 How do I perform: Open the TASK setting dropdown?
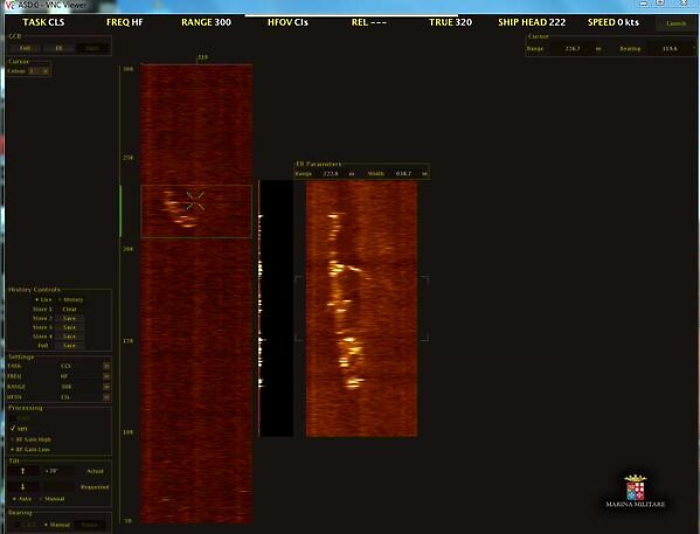click(106, 366)
